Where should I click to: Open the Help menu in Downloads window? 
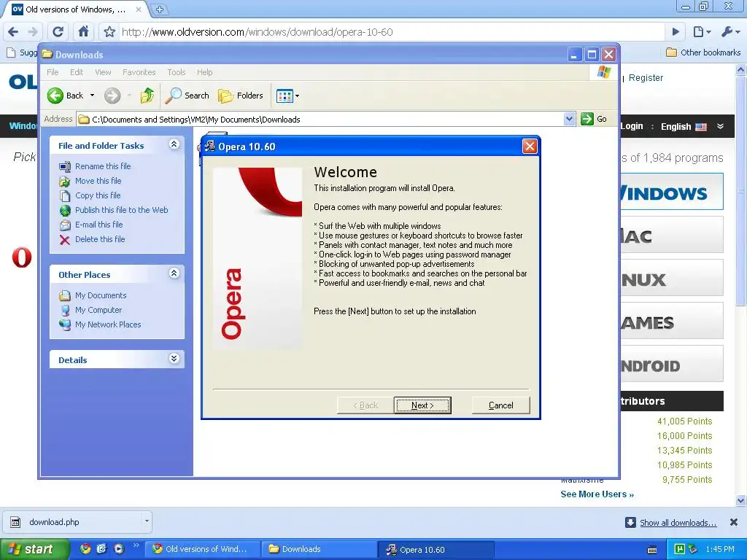click(205, 72)
